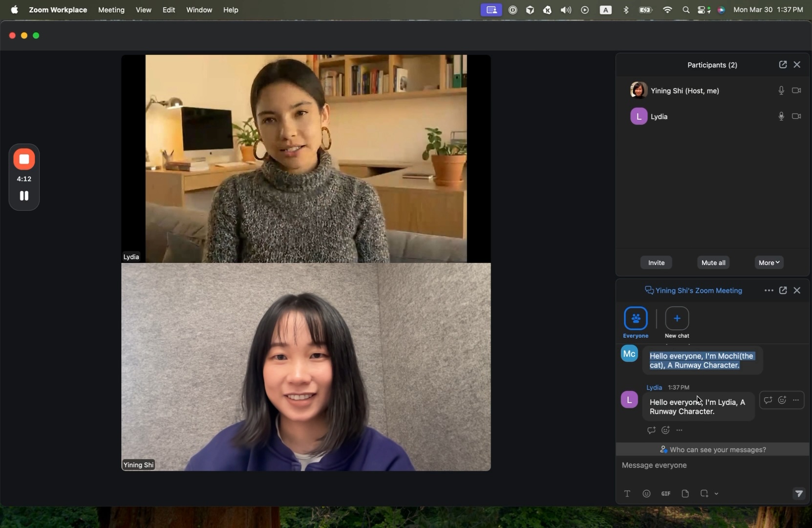Toggle Lydia's camera in participants list
The image size is (812, 528).
point(797,116)
